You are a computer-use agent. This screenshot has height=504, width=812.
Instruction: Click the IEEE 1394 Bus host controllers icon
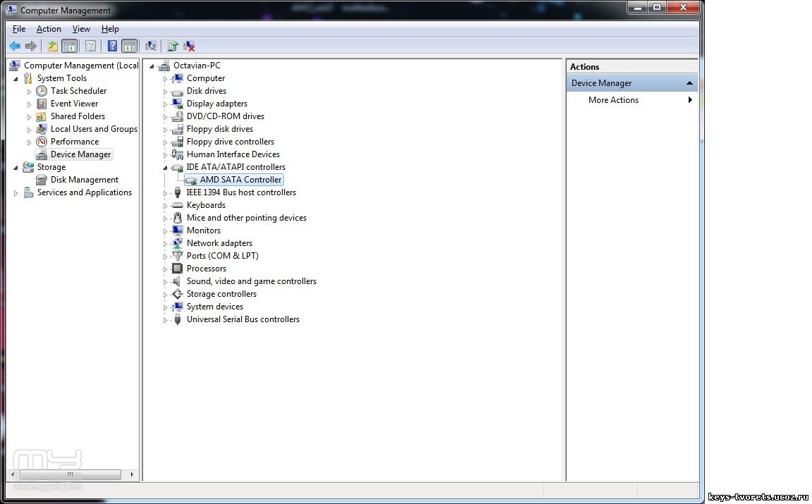[177, 192]
